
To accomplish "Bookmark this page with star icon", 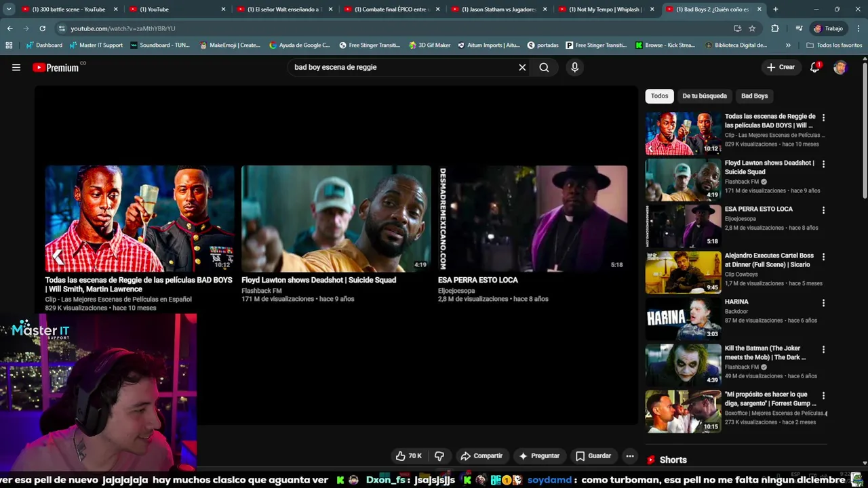I will (752, 28).
